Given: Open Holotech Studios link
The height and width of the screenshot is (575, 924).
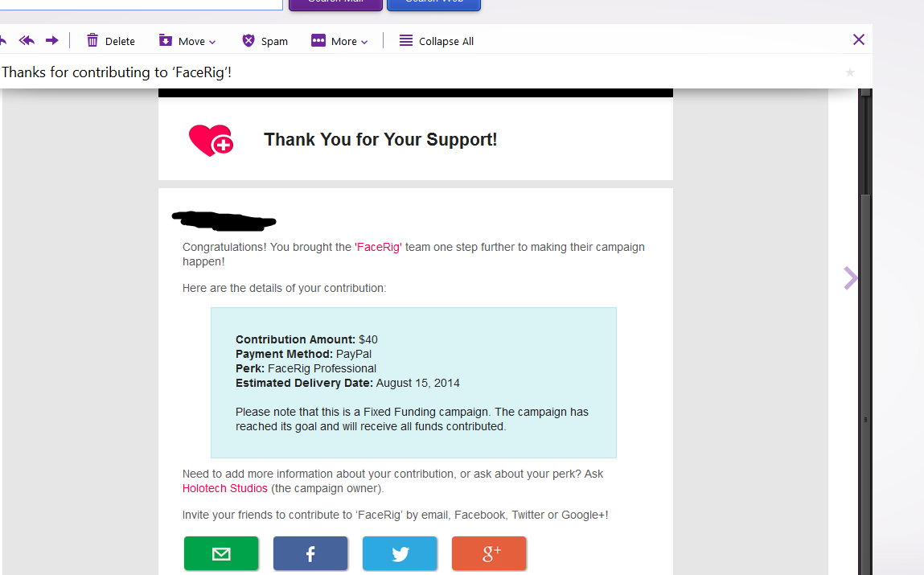Looking at the screenshot, I should tap(224, 488).
